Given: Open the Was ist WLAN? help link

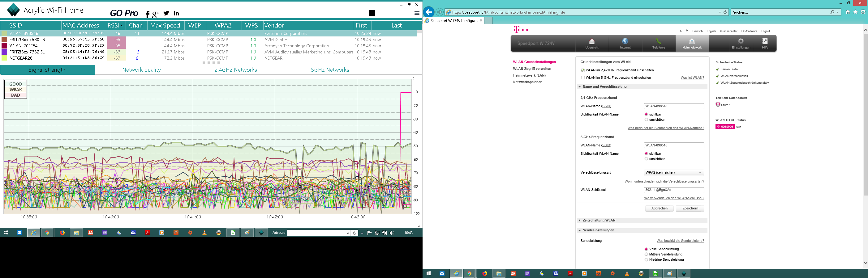Looking at the screenshot, I should point(692,78).
